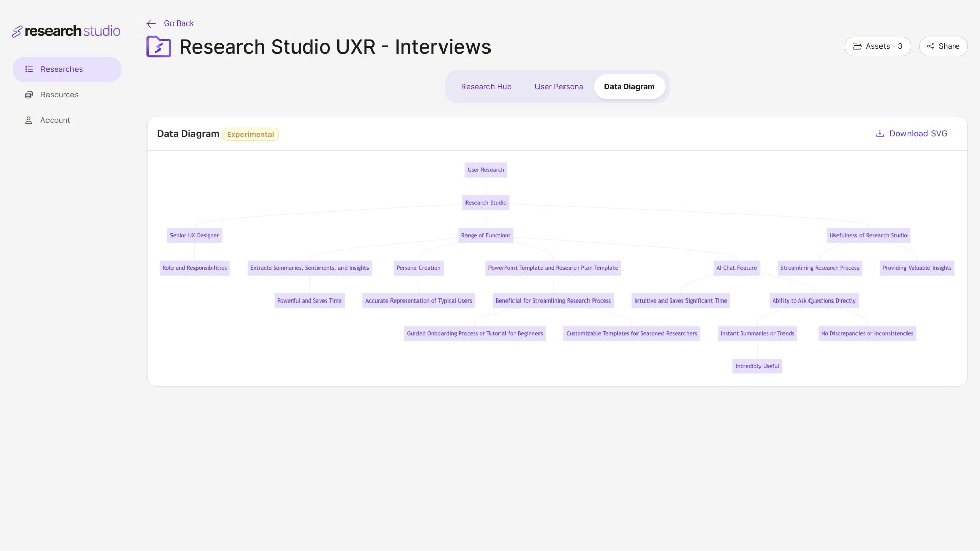
Task: Click the Streamlining Research Process node
Action: (820, 268)
